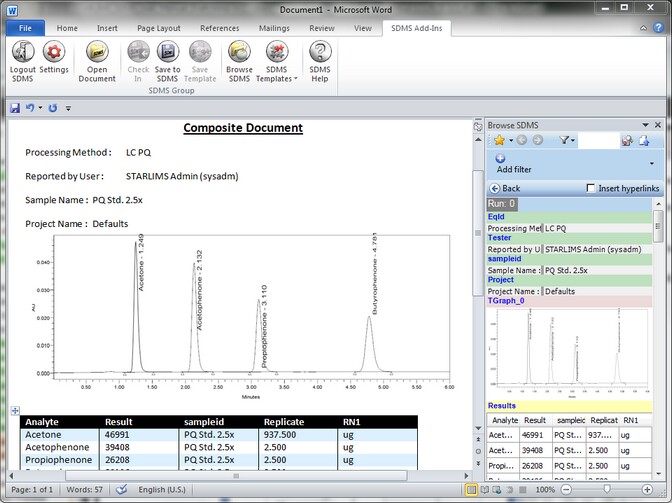Click the quick access Save icon
Image resolution: width=672 pixels, height=503 pixels.
[x=15, y=108]
